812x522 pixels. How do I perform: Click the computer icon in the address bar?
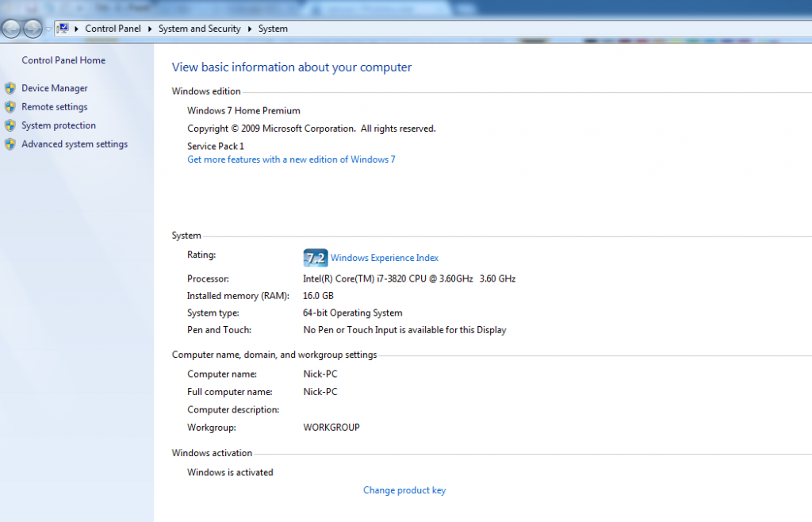point(63,29)
